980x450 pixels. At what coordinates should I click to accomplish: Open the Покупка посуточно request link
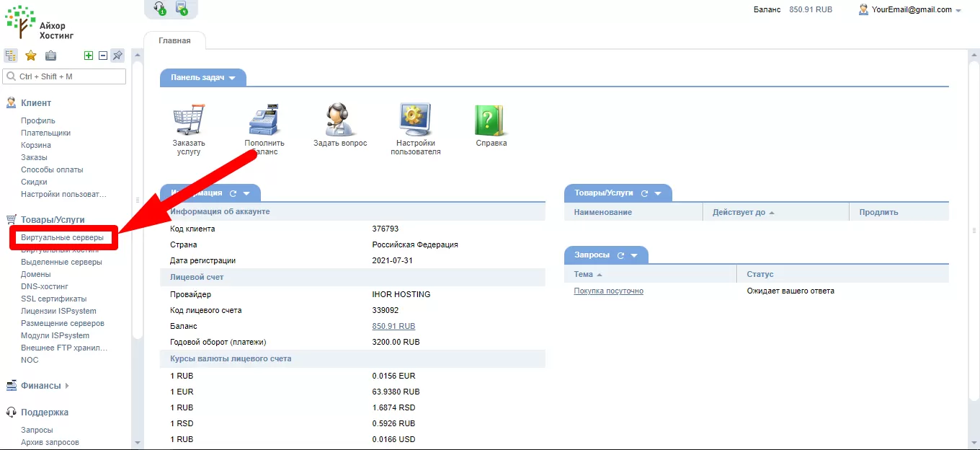pos(609,291)
